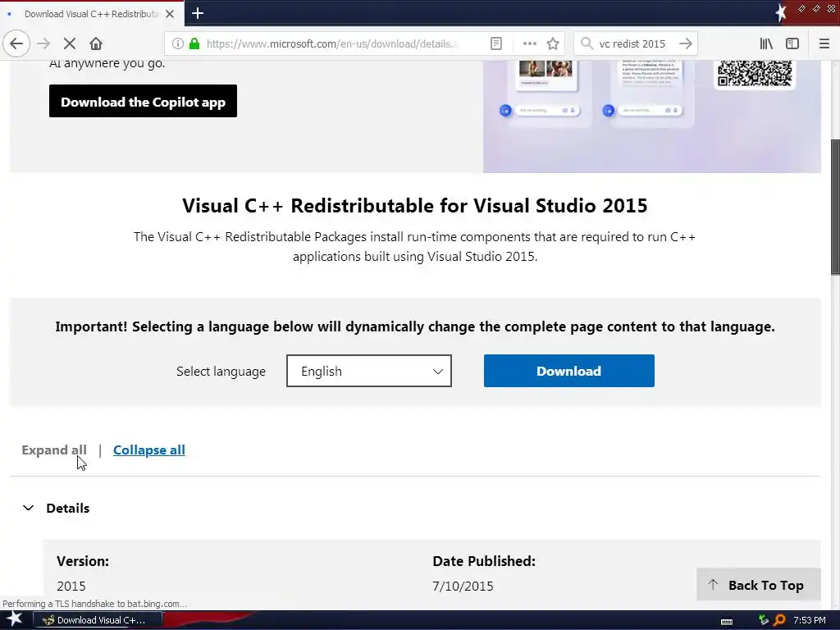Click the forward navigation arrow

tap(43, 43)
